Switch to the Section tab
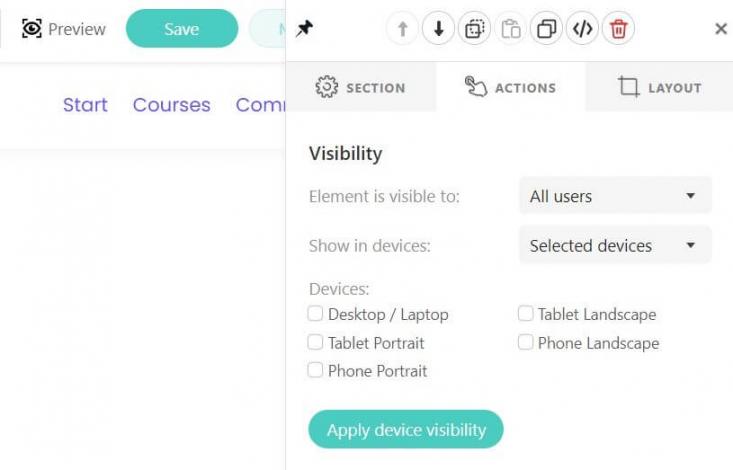 [x=360, y=88]
